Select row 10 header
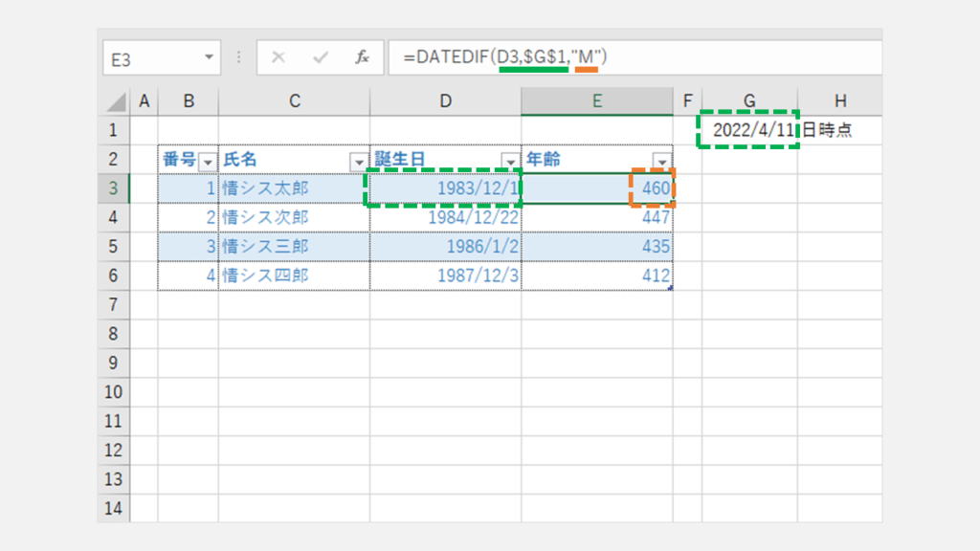 tap(113, 392)
